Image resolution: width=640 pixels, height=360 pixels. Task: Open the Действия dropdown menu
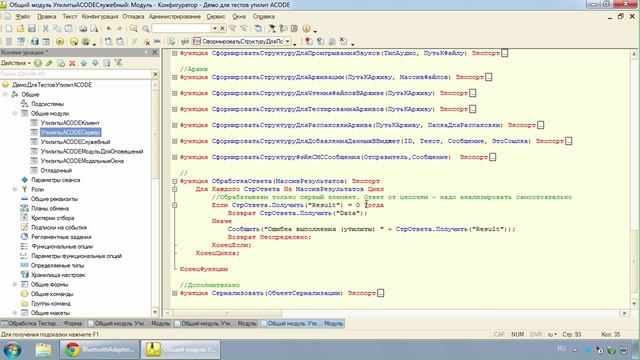(x=16, y=63)
